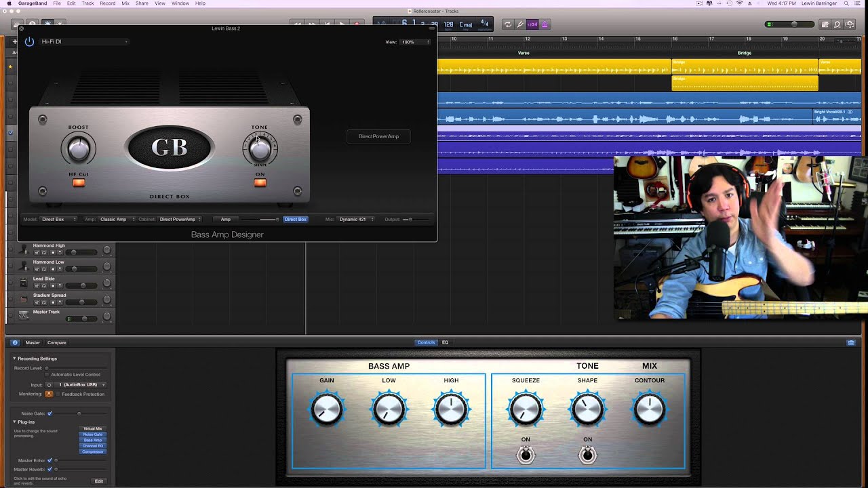
Task: Solo the Hammond Low track with headphones icon
Action: click(x=44, y=268)
